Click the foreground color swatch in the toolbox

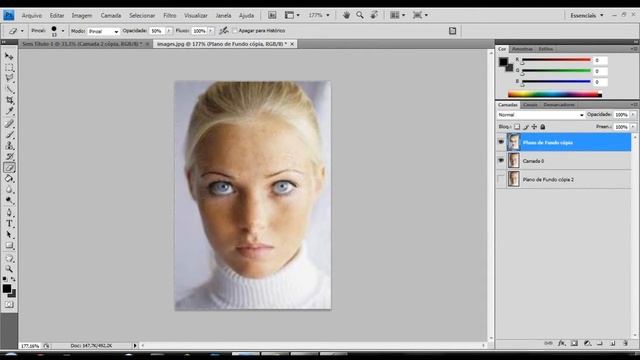pyautogui.click(x=7, y=288)
